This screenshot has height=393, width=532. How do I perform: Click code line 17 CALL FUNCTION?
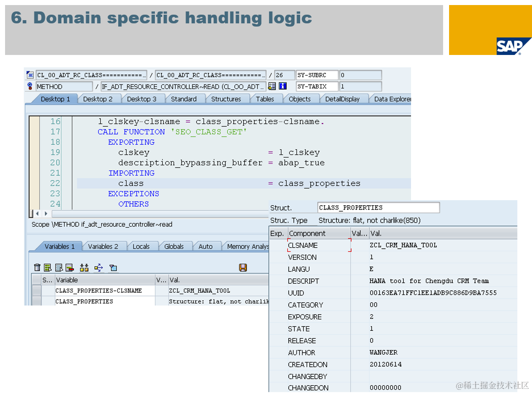[x=172, y=131]
